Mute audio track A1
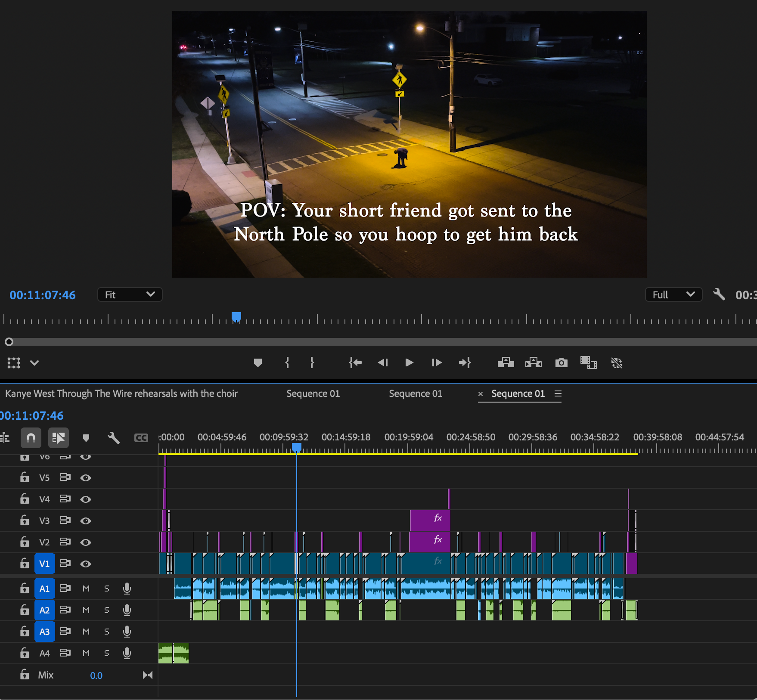 pos(86,588)
